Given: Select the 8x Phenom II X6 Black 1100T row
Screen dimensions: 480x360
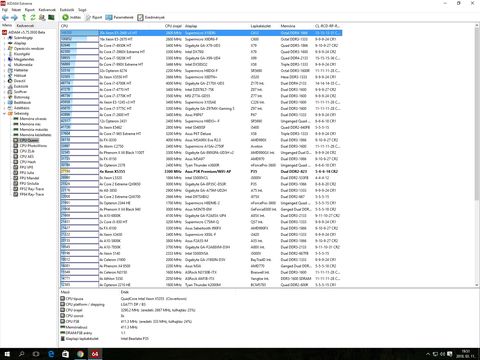Looking at the screenshot, I should click(x=201, y=153).
